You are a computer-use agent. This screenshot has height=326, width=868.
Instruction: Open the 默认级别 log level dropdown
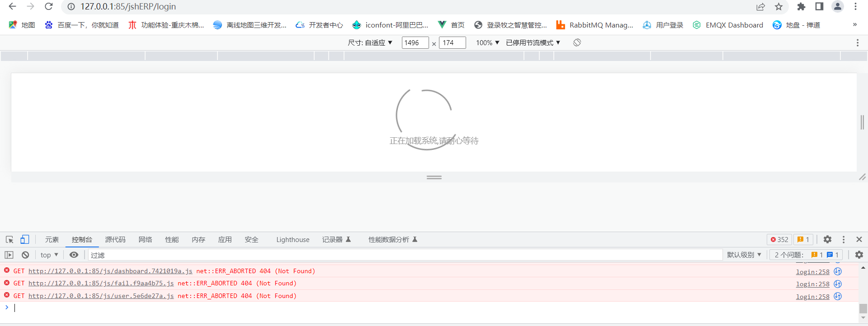(744, 255)
